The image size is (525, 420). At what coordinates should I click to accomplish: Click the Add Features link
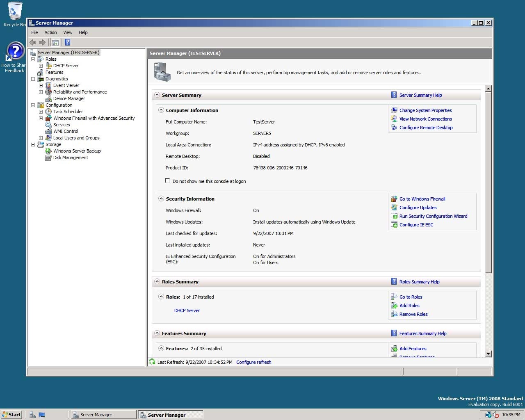click(413, 349)
